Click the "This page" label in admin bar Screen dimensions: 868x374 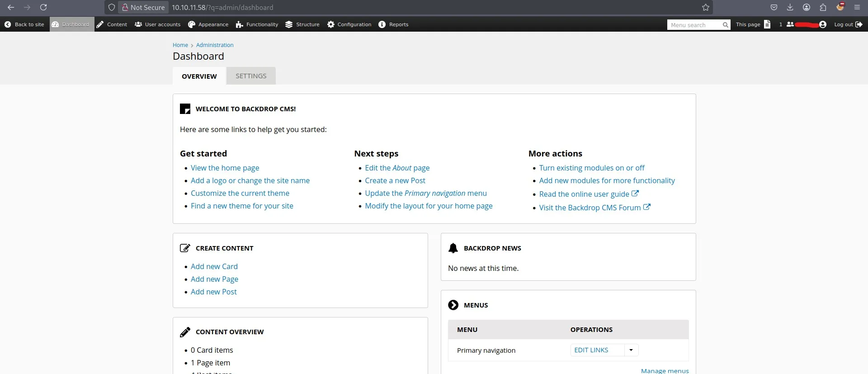748,24
